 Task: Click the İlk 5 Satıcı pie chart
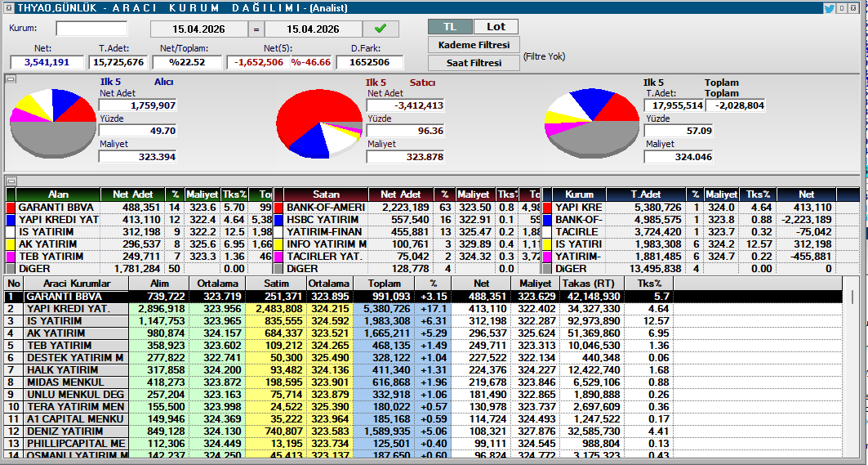click(x=319, y=123)
